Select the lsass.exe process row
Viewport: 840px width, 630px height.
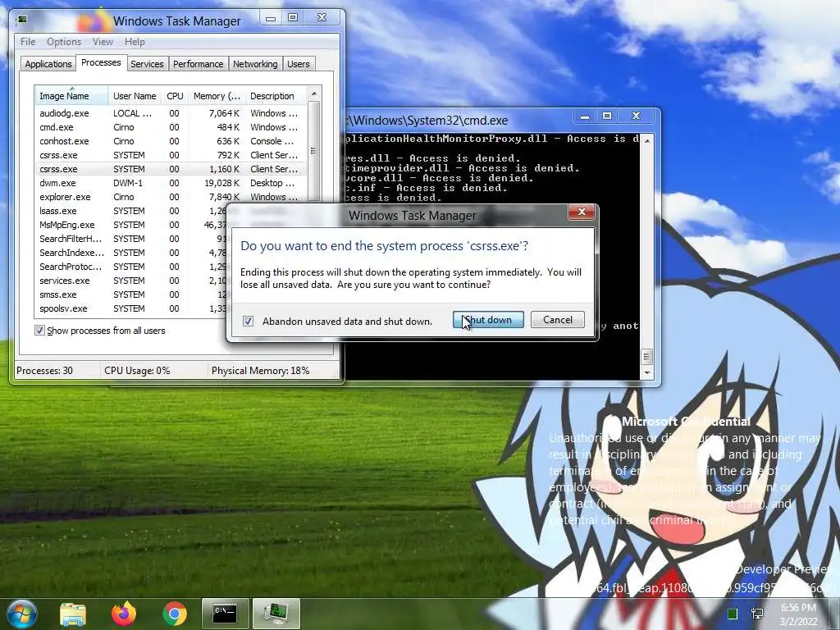[x=131, y=211]
